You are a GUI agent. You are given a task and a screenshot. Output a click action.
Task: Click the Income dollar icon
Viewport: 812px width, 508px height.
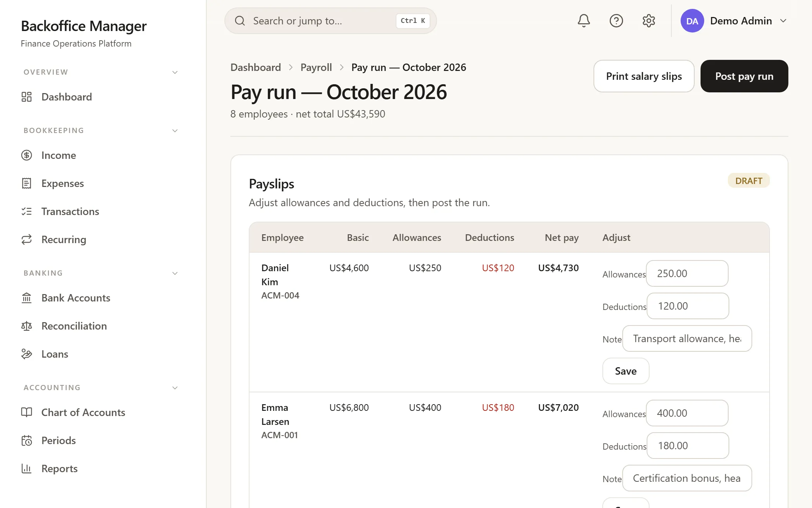27,155
